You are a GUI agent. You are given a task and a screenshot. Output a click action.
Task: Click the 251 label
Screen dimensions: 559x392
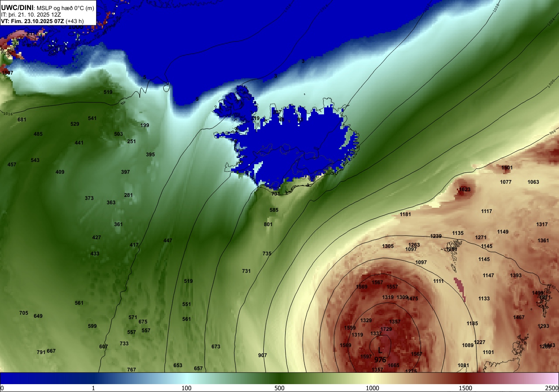[131, 141]
